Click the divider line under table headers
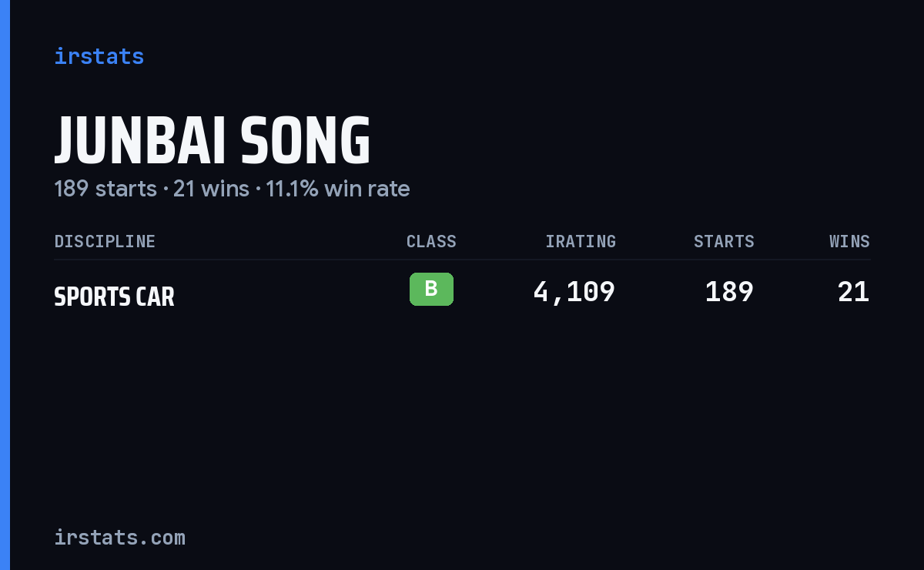 462,260
